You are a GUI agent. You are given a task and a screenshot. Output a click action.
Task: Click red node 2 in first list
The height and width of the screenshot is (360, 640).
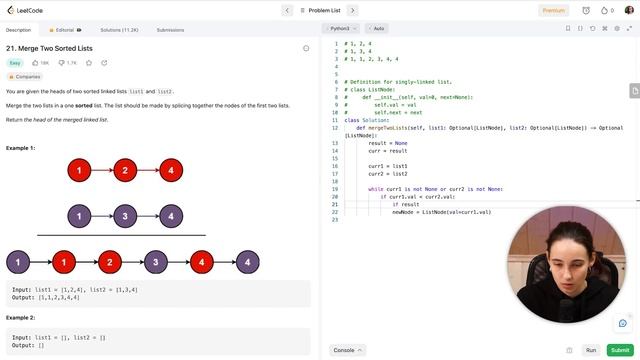tap(125, 170)
